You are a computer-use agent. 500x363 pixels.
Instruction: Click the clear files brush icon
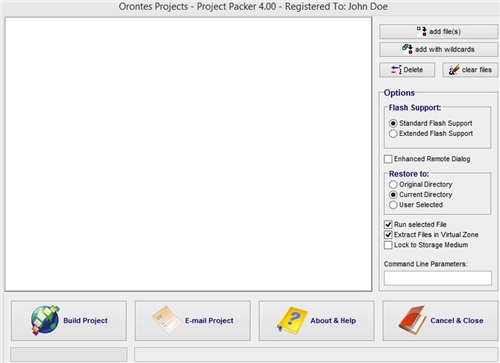[454, 70]
